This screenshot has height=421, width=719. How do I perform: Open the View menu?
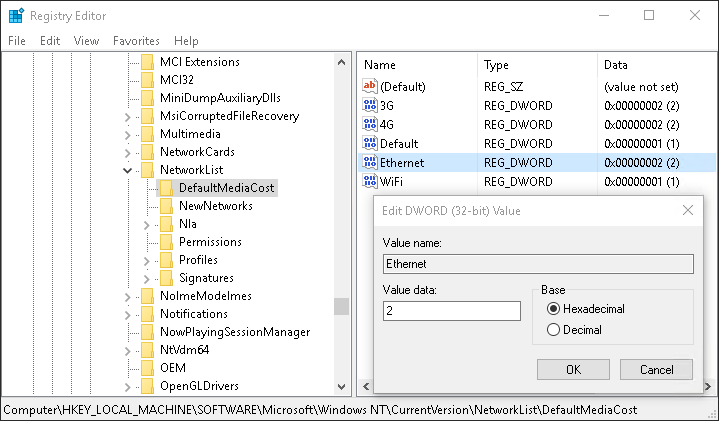click(86, 41)
